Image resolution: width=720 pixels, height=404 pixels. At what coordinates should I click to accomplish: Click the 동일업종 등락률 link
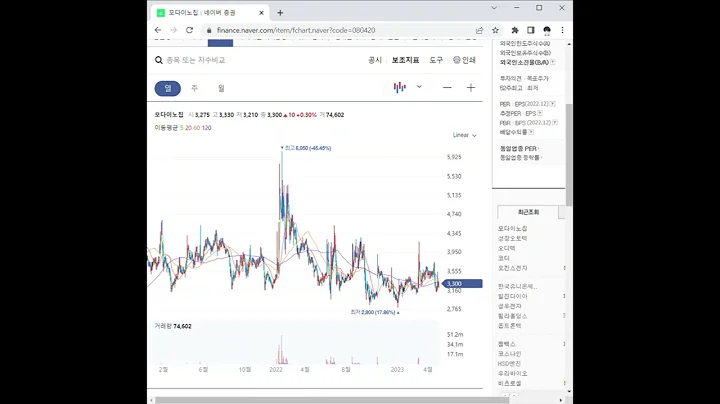click(521, 158)
